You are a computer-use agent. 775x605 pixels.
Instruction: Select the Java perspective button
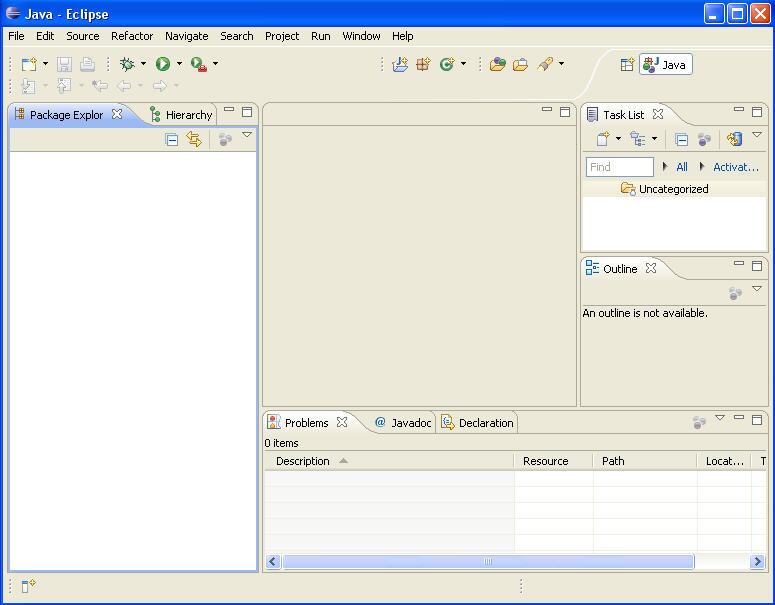point(666,65)
